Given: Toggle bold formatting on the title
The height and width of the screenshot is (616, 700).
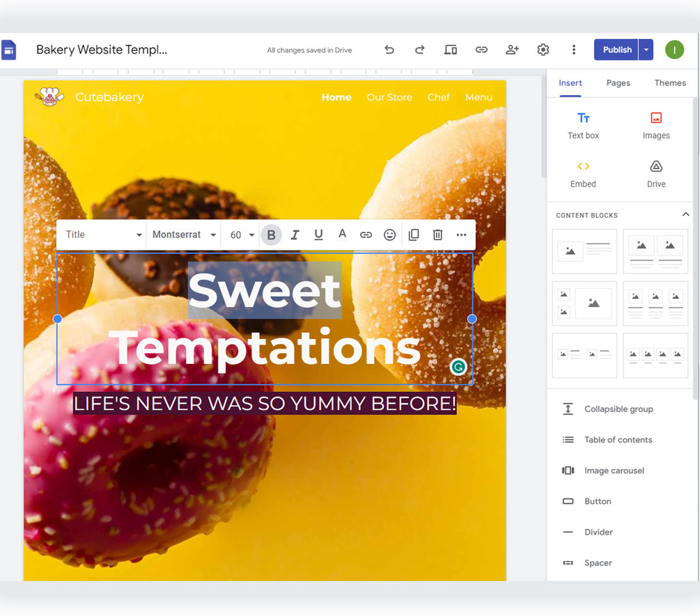Looking at the screenshot, I should pyautogui.click(x=271, y=235).
